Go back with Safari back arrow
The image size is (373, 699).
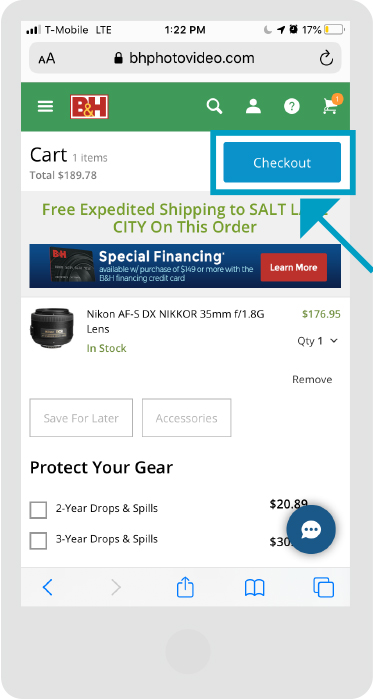[x=47, y=587]
